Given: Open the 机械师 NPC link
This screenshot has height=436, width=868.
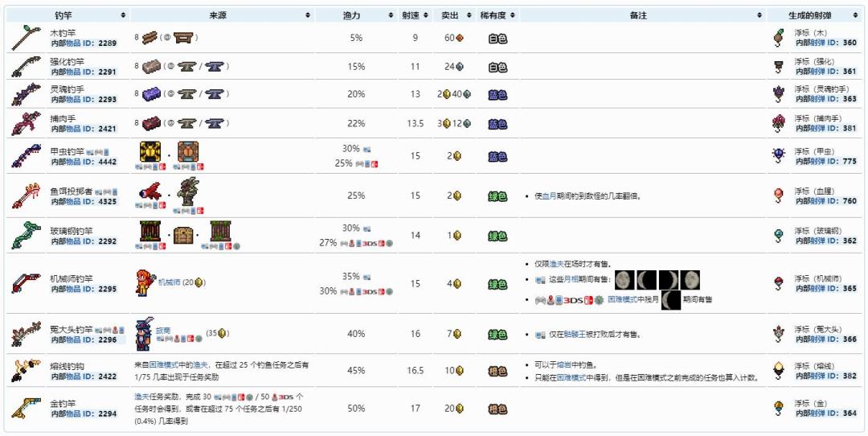Looking at the screenshot, I should [x=170, y=282].
